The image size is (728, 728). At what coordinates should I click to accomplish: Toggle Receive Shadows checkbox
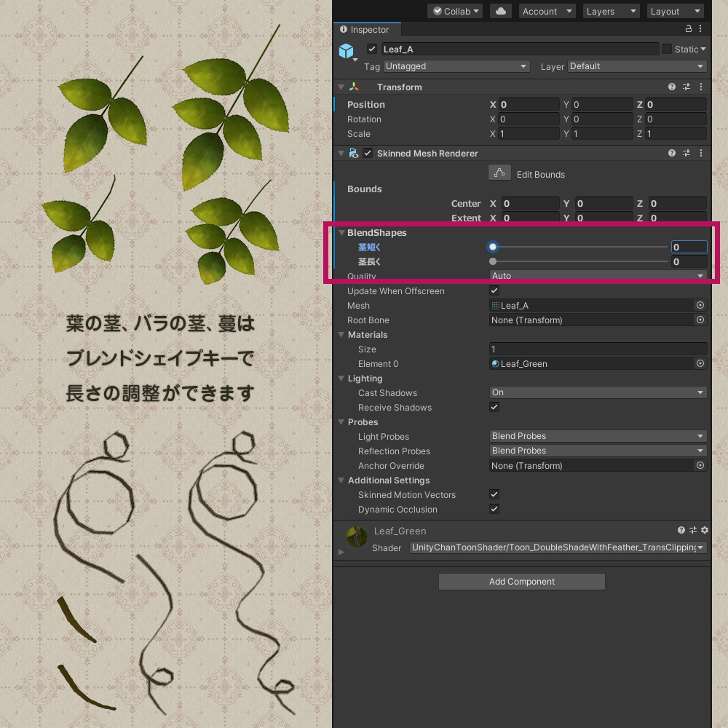(x=494, y=407)
